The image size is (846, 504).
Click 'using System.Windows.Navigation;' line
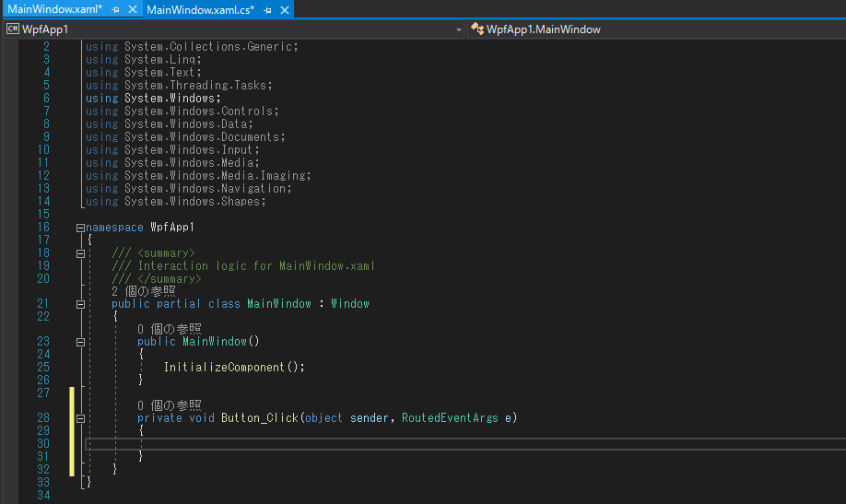[189, 188]
